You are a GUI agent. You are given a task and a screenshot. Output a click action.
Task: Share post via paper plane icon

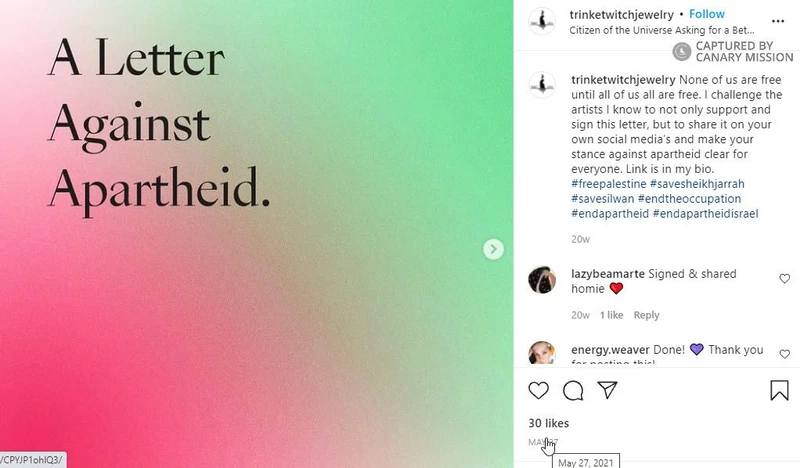pos(606,390)
